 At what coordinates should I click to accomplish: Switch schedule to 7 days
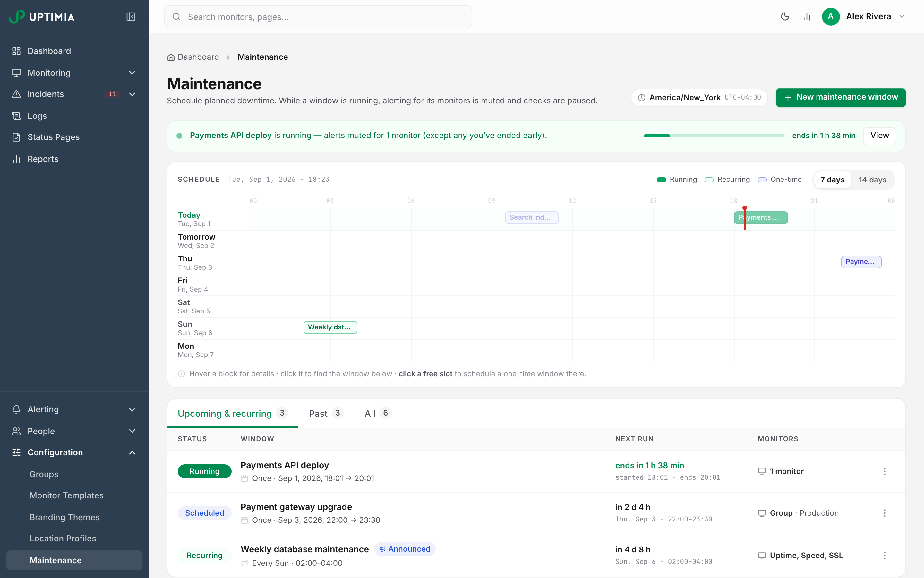pyautogui.click(x=832, y=180)
